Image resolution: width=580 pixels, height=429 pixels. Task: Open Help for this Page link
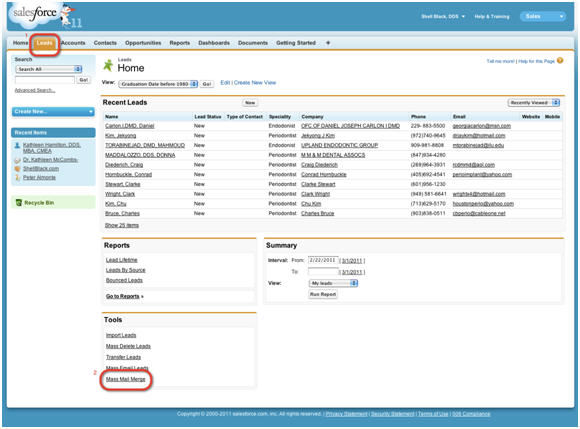point(536,61)
